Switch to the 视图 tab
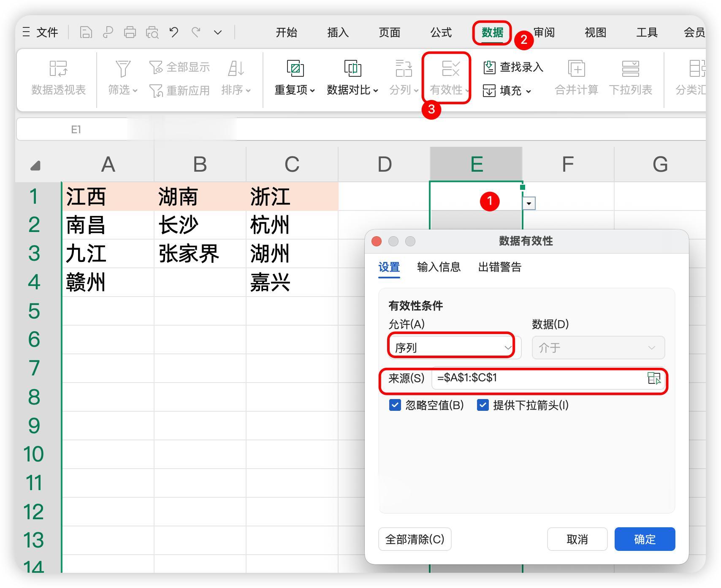 596,32
